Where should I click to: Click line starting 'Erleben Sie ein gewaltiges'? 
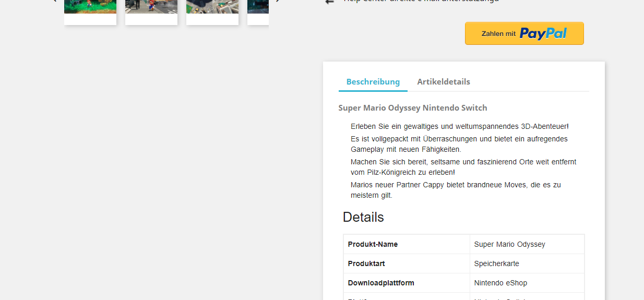(460, 126)
